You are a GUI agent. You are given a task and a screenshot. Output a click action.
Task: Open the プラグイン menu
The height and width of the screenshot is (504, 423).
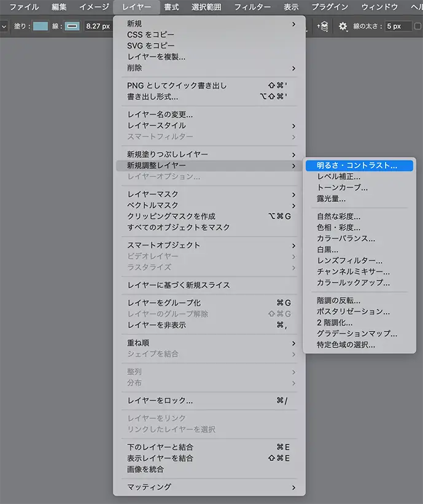(330, 7)
